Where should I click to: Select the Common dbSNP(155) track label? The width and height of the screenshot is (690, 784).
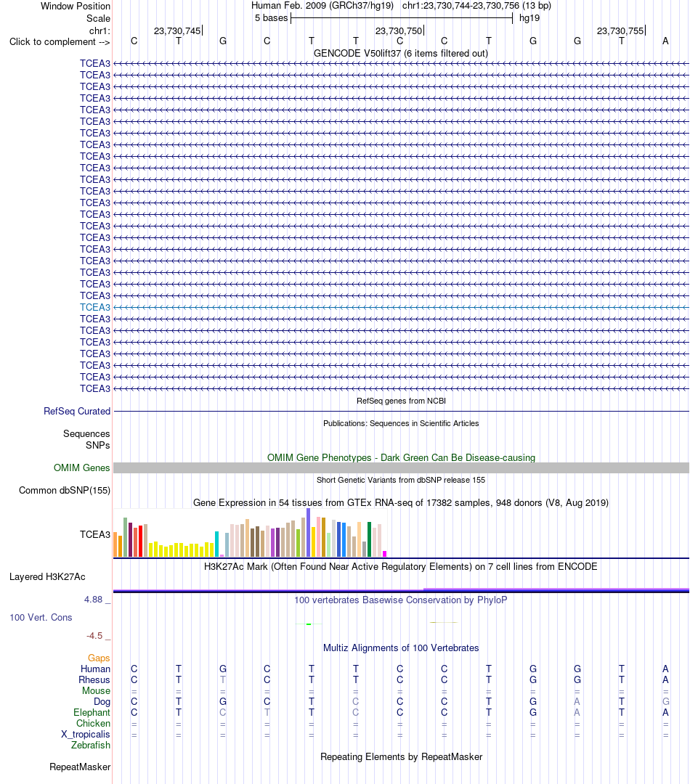click(65, 491)
